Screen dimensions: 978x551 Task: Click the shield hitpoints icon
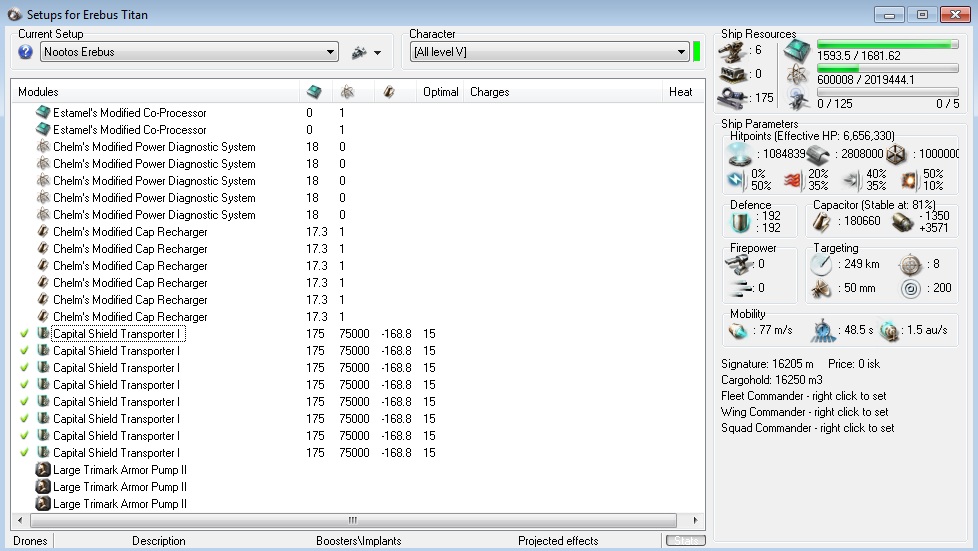tap(740, 154)
